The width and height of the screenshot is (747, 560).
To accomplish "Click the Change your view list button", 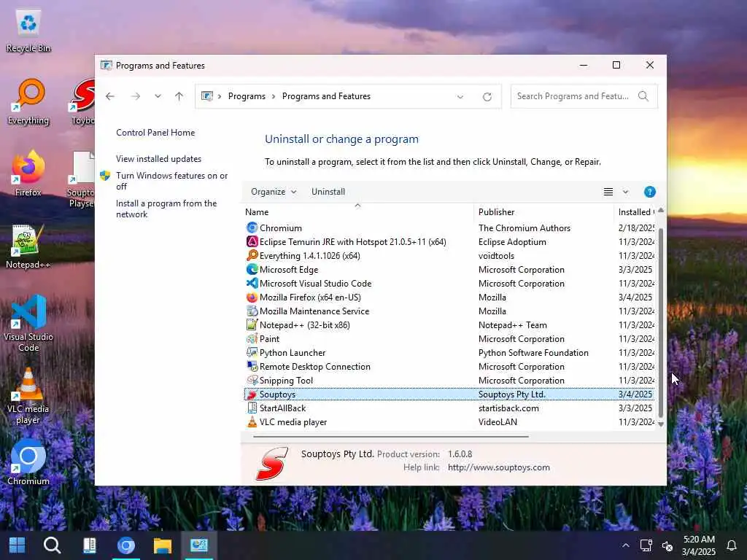I will [x=608, y=192].
